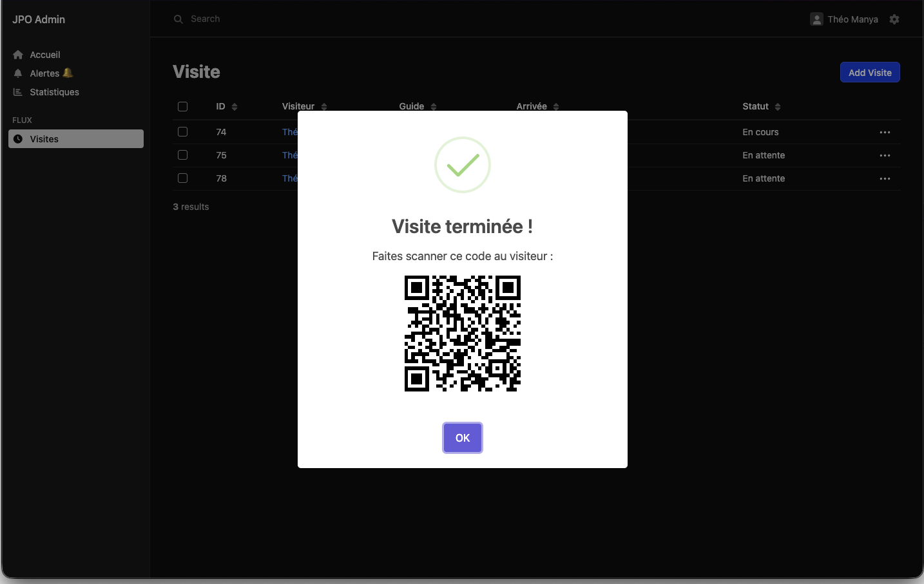Click the OK button in the dialog

[462, 438]
